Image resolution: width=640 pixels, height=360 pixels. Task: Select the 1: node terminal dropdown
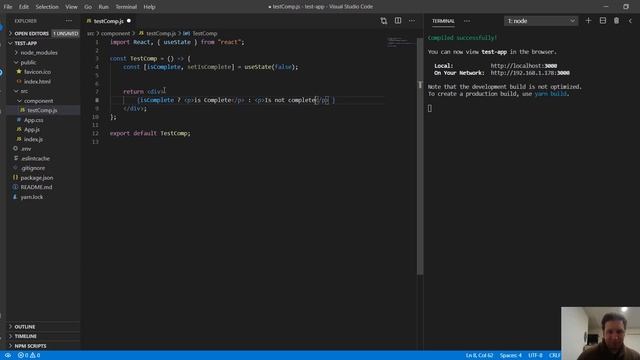(x=541, y=21)
